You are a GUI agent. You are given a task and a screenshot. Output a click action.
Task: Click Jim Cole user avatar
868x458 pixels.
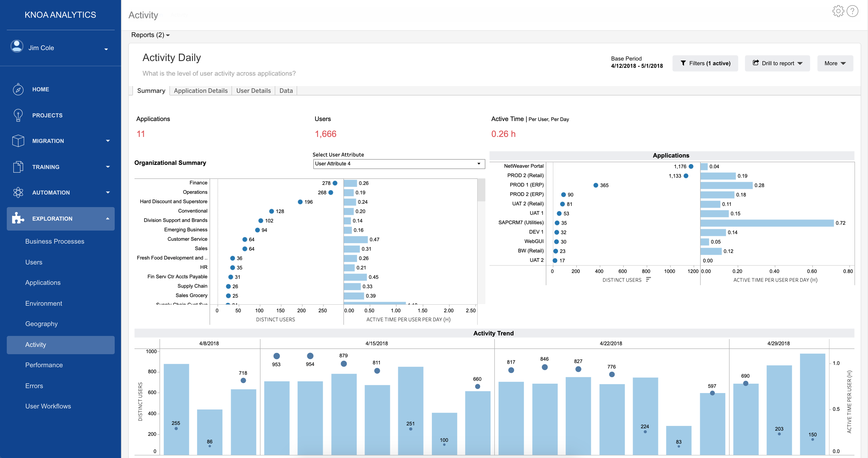click(17, 46)
